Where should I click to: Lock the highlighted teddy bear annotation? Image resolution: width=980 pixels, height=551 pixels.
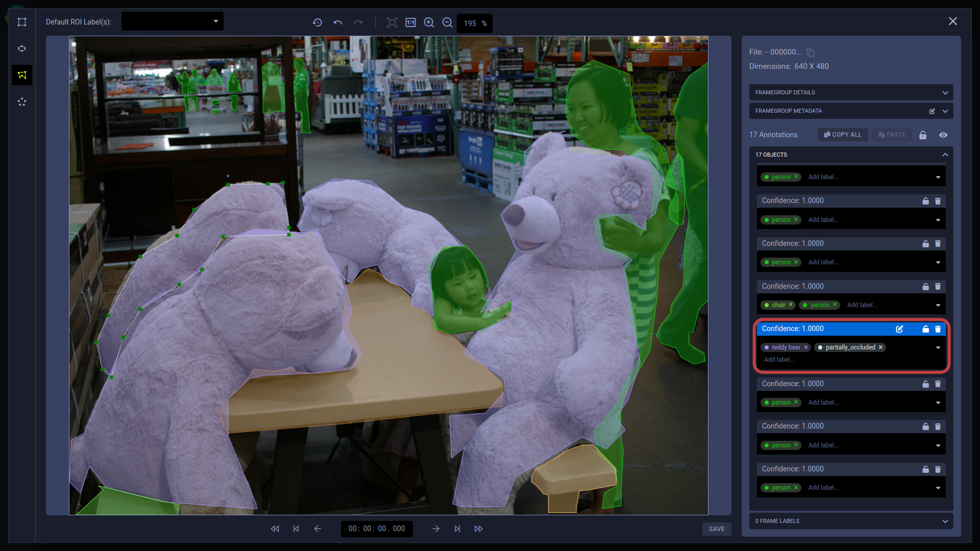(x=925, y=329)
